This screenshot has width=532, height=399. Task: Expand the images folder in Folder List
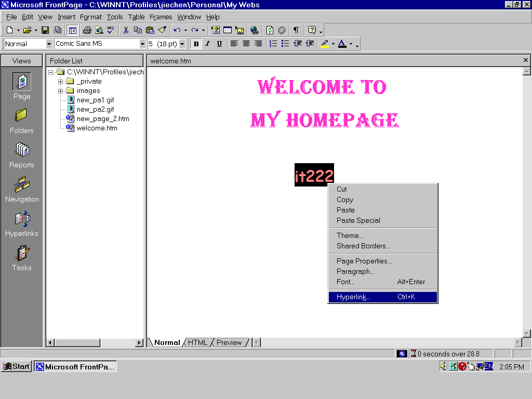click(x=61, y=91)
